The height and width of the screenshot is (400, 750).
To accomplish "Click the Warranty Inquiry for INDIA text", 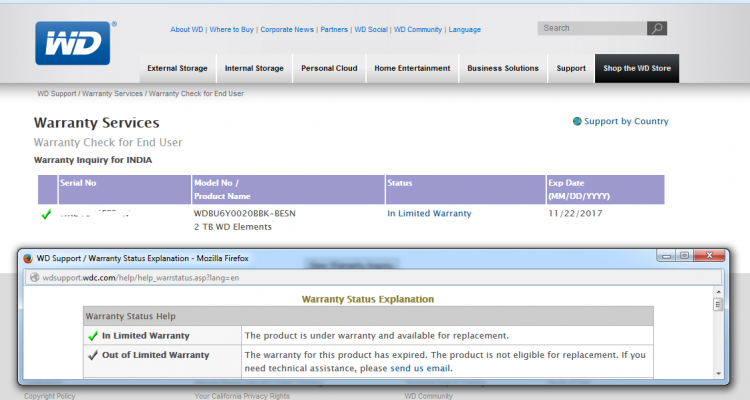I will coord(93,160).
